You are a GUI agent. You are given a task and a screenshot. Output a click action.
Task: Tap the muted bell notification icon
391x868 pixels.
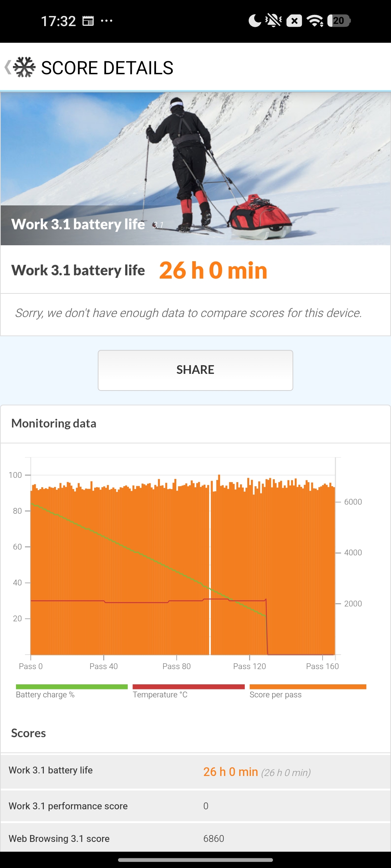274,21
